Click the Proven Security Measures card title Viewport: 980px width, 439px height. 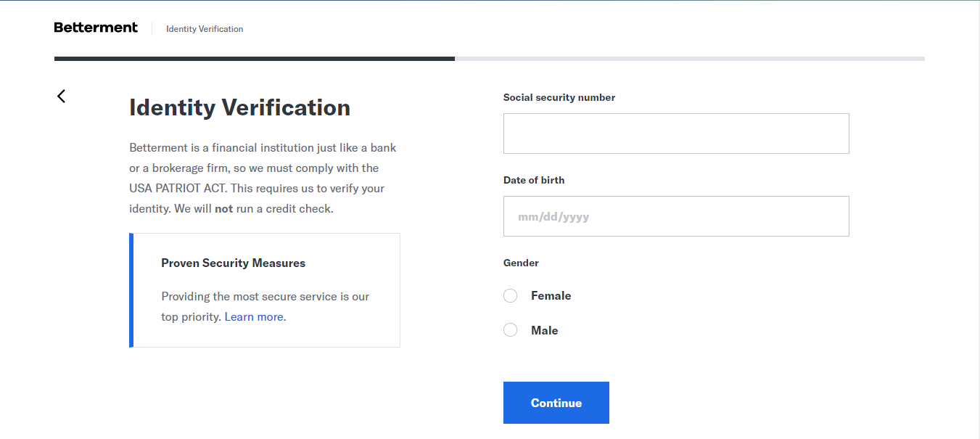click(233, 263)
